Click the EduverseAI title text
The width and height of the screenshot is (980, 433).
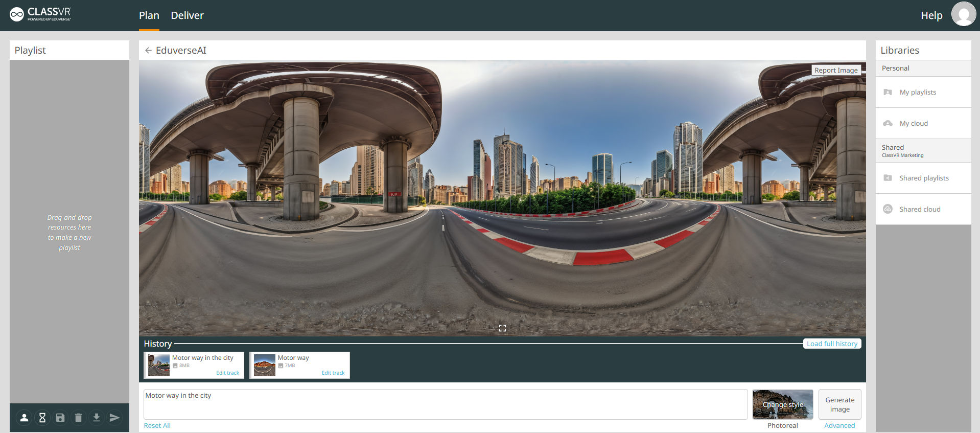pos(181,50)
